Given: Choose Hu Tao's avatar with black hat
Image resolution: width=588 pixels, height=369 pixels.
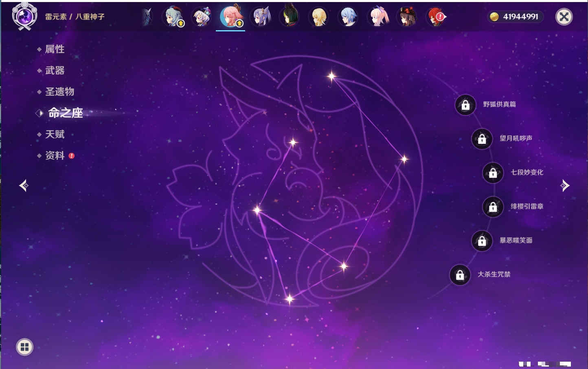Looking at the screenshot, I should [x=407, y=17].
